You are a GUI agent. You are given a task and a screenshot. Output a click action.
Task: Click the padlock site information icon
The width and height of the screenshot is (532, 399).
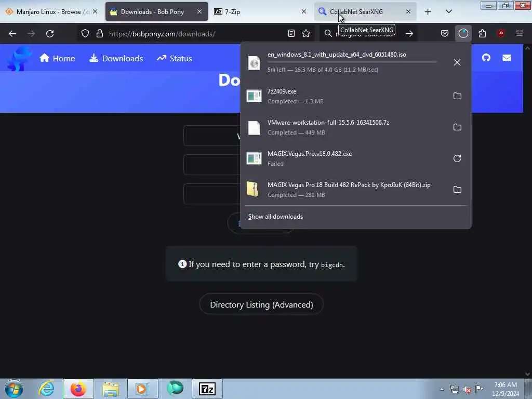point(99,34)
